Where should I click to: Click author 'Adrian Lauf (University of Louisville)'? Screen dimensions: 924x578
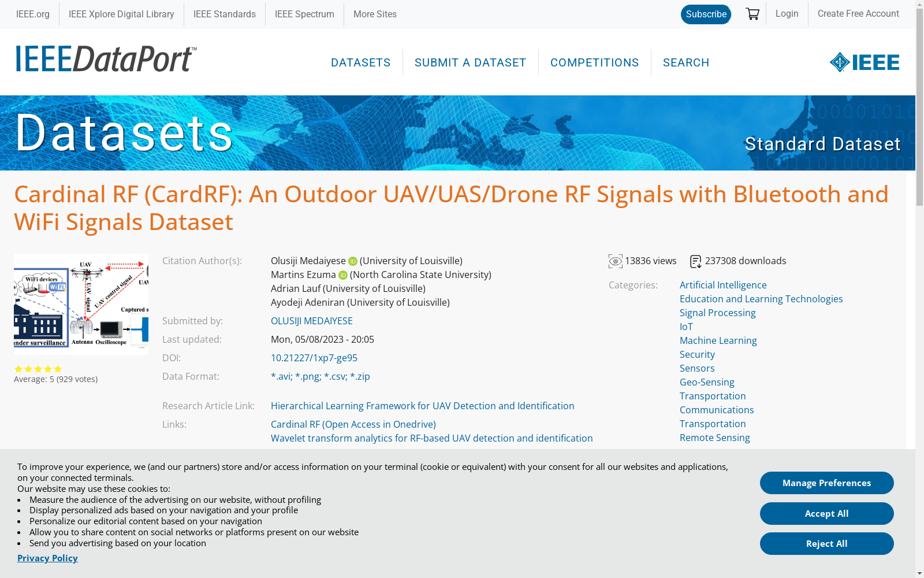pos(348,288)
